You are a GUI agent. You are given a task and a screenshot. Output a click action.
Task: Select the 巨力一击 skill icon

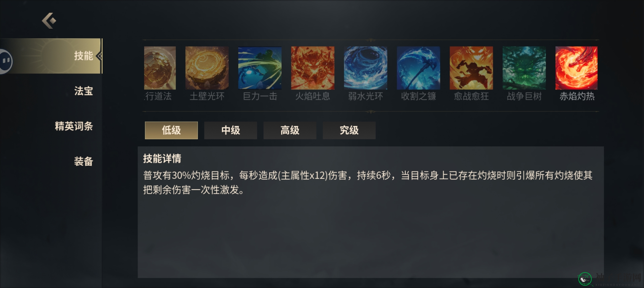click(260, 68)
